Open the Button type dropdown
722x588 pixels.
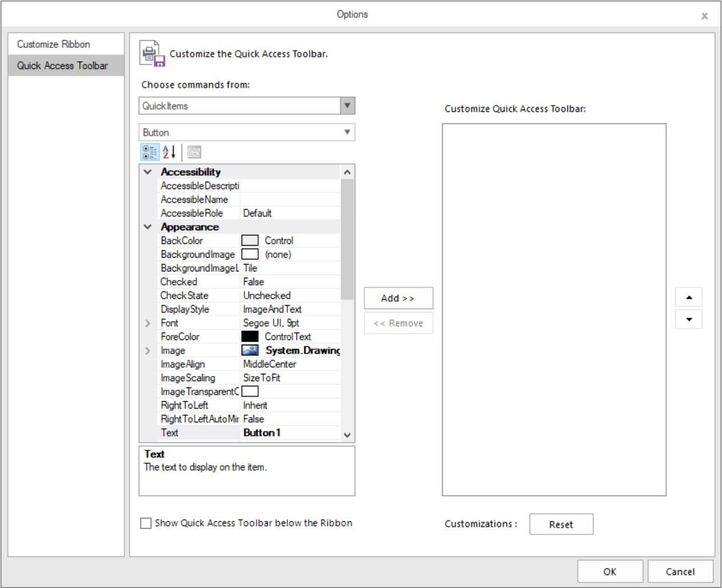pyautogui.click(x=347, y=132)
